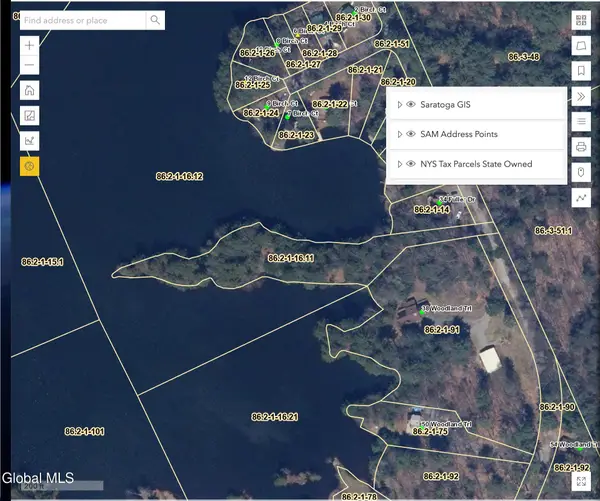
Task: Click the search magnifier button
Action: (x=156, y=20)
